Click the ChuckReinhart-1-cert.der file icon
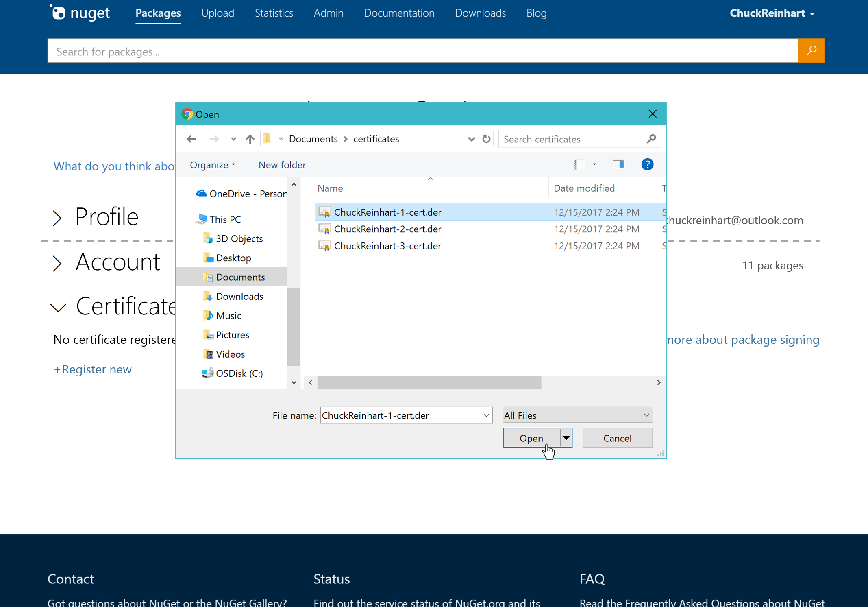The height and width of the screenshot is (607, 868). coord(324,212)
